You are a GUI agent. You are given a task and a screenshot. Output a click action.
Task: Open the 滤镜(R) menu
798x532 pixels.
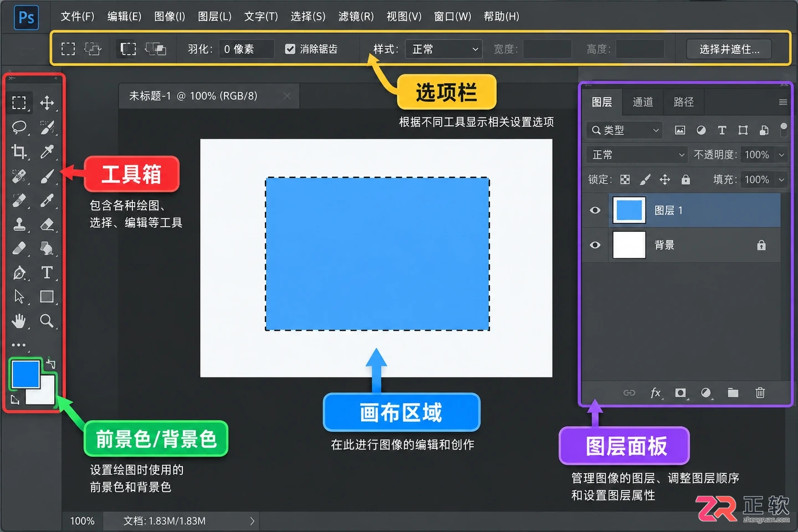click(356, 17)
